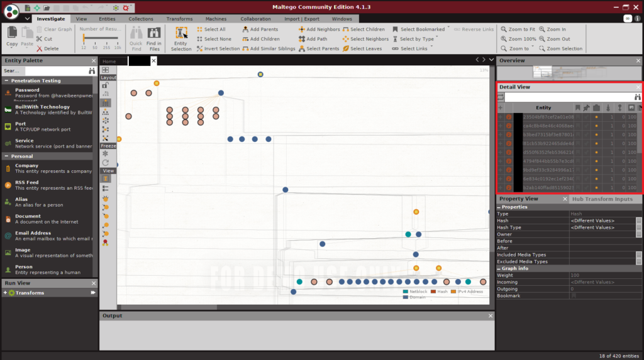Collapse the Graph info section
644x360 pixels.
(499, 268)
